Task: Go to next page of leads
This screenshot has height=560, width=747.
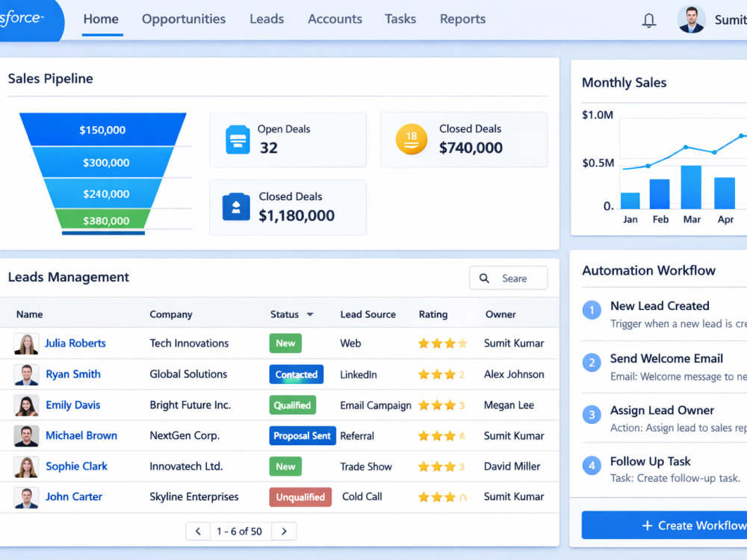Action: (284, 532)
